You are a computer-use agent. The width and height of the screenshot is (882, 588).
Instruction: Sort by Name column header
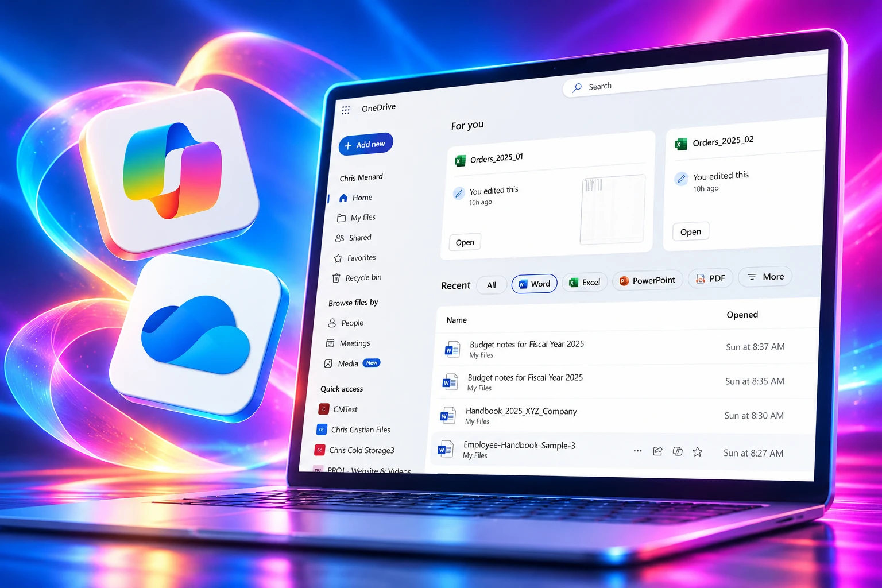coord(457,320)
